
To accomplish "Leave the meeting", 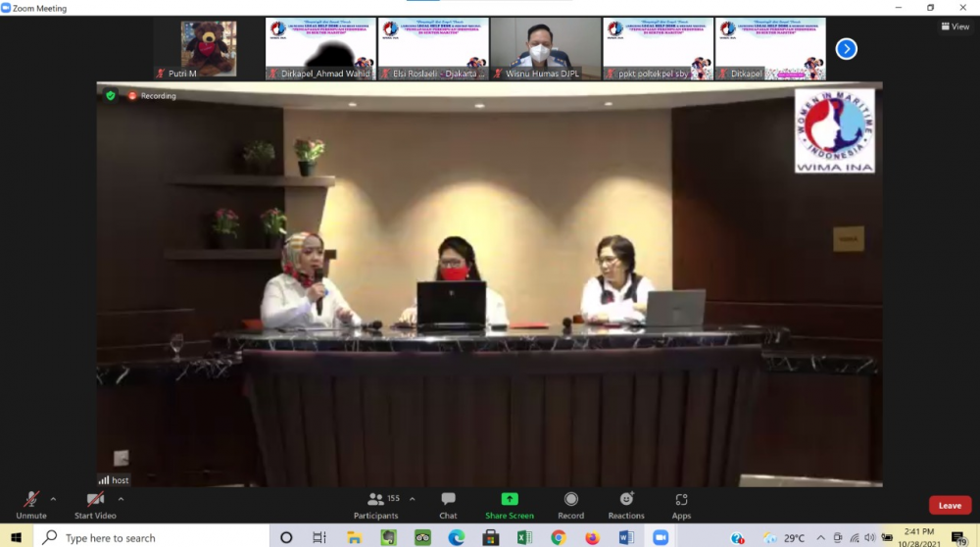I will [950, 505].
